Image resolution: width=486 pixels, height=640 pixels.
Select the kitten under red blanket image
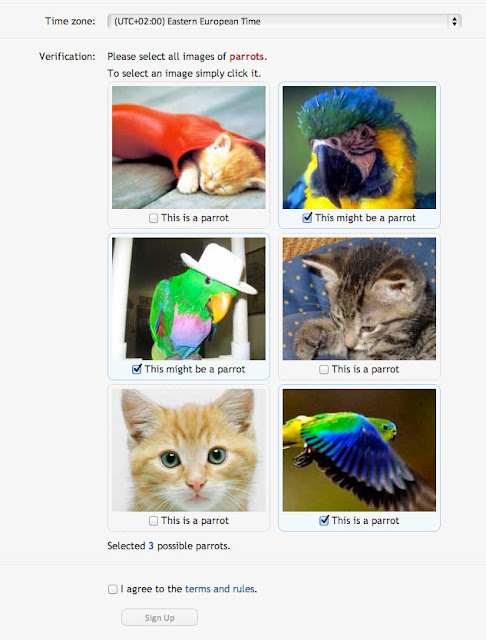click(189, 147)
